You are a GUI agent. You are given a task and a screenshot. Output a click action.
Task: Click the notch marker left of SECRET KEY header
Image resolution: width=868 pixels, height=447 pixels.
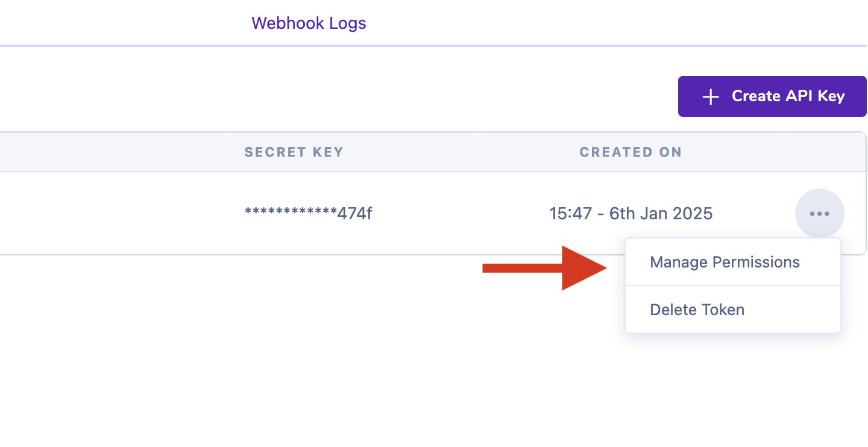coord(229,134)
